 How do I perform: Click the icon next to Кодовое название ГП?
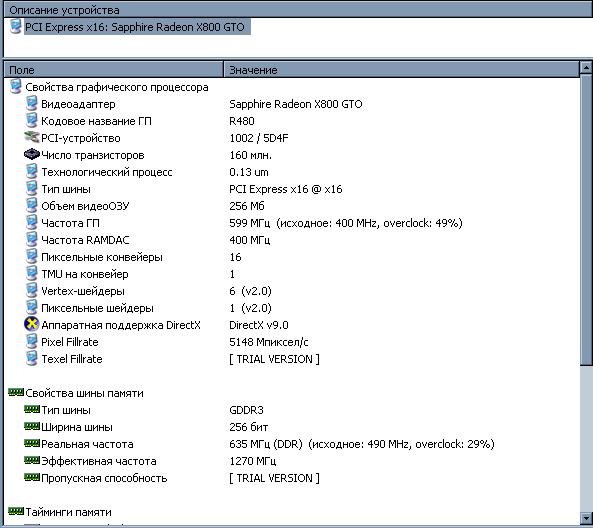point(31,121)
